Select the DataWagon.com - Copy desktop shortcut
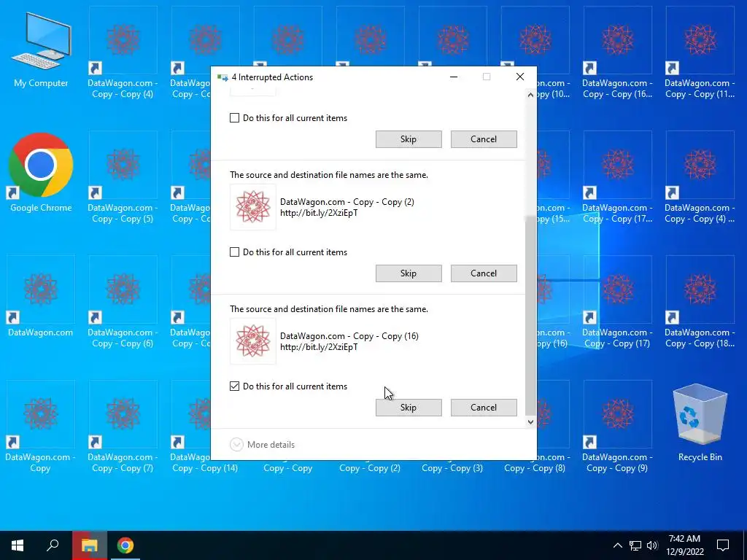Viewport: 747px width, 560px height. 41,427
